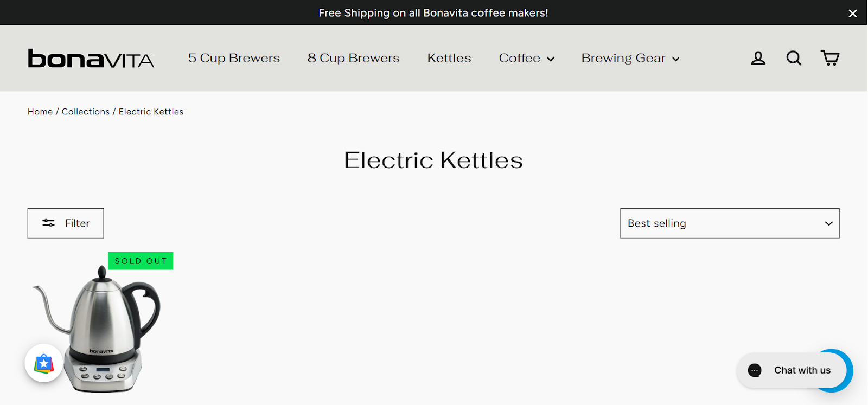Open the account login icon
The image size is (868, 405).
[x=758, y=58]
